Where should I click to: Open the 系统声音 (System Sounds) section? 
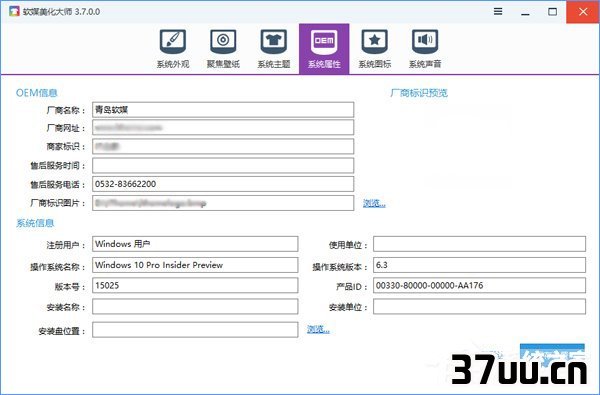coord(425,49)
